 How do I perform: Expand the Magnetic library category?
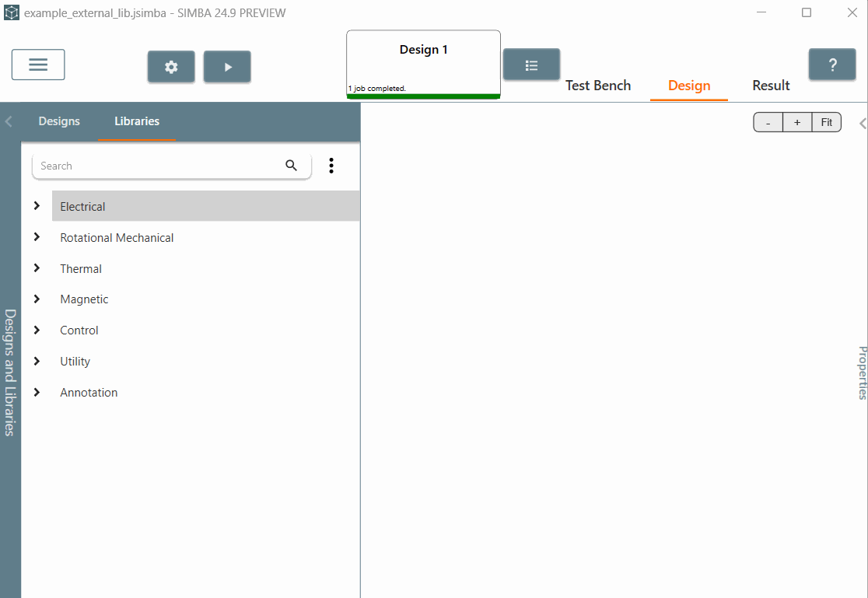(x=37, y=299)
